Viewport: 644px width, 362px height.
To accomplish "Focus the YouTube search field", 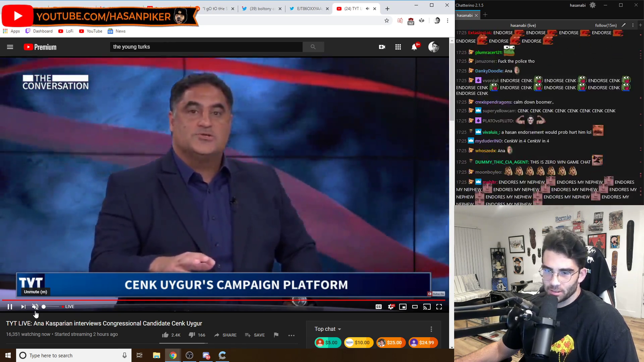I will point(206,47).
